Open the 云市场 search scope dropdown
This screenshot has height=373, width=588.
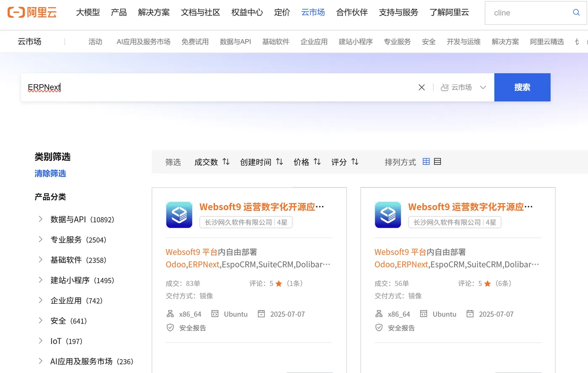463,87
